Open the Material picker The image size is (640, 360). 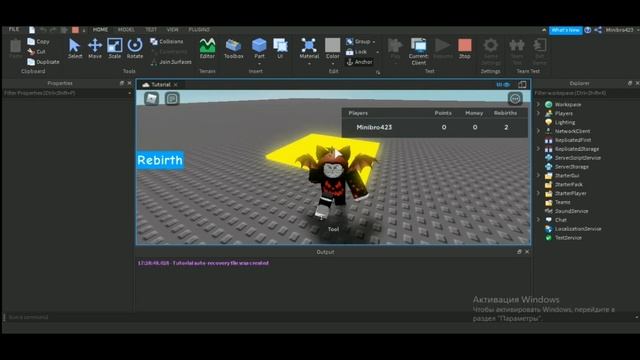309,48
